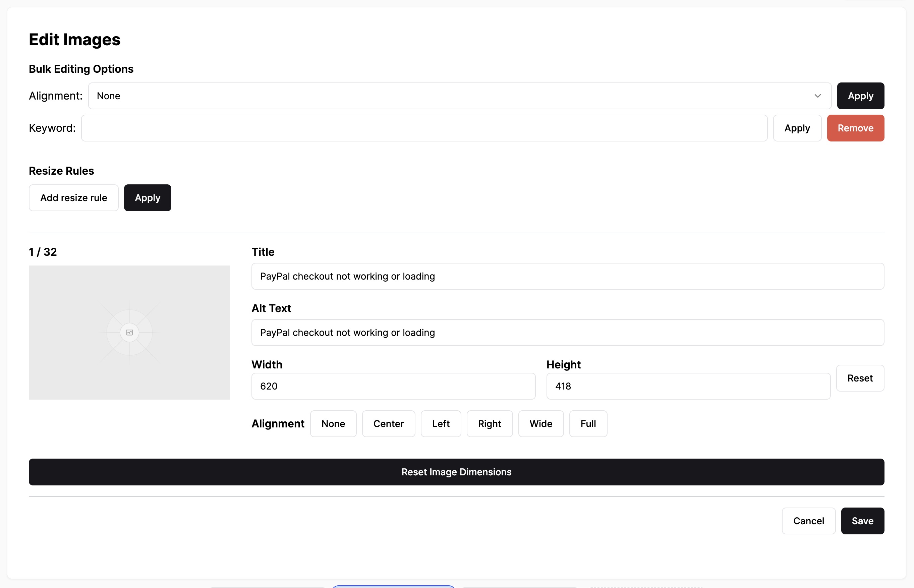Reset the width and height values
The height and width of the screenshot is (588, 914).
pos(860,378)
